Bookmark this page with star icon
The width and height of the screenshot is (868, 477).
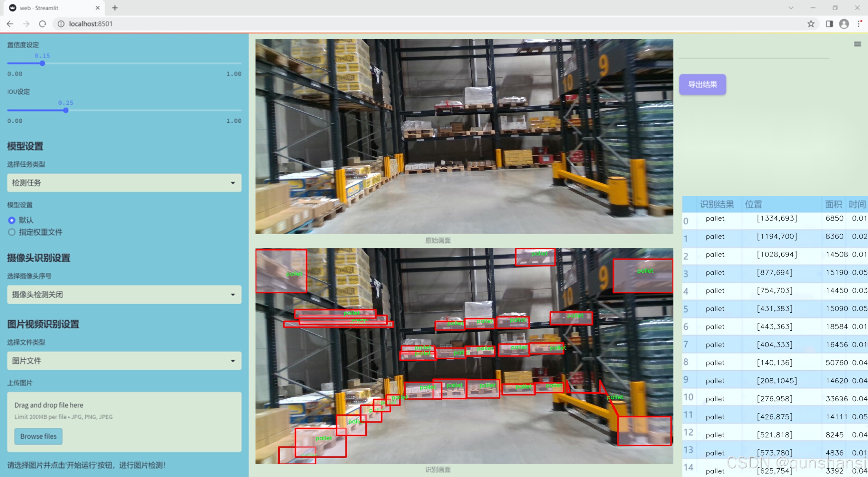tap(811, 24)
